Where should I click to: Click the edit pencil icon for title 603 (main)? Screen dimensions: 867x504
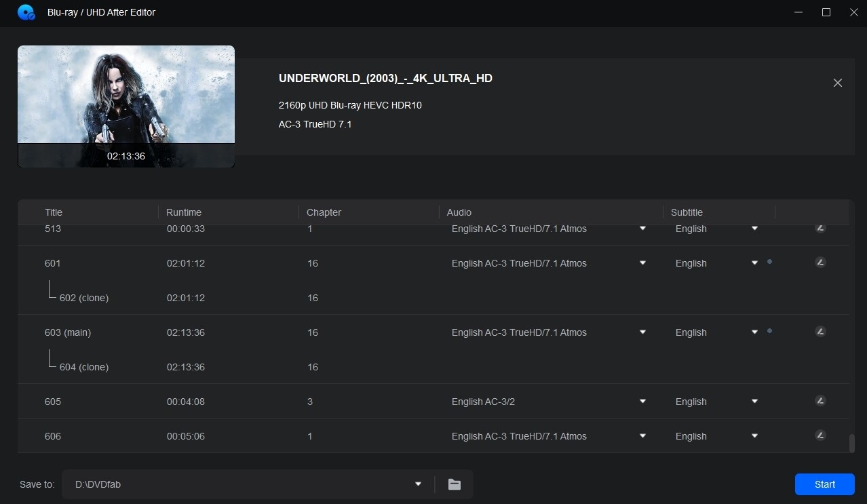(820, 332)
